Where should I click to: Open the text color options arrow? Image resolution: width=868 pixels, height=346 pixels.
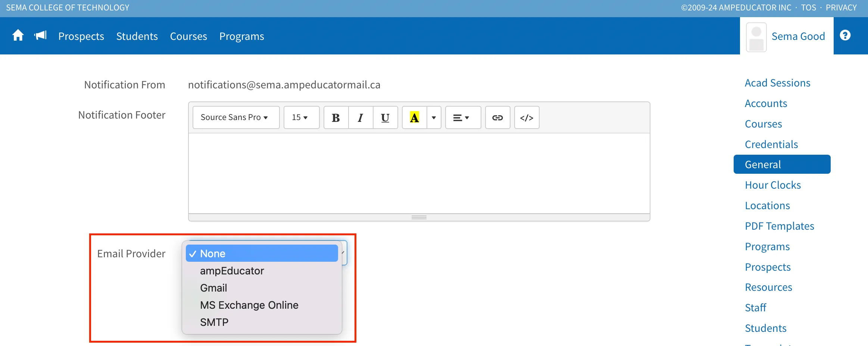(x=434, y=118)
